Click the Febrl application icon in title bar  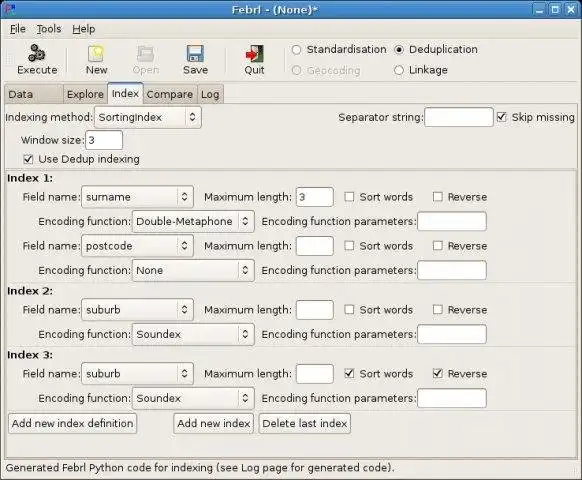pyautogui.click(x=10, y=9)
